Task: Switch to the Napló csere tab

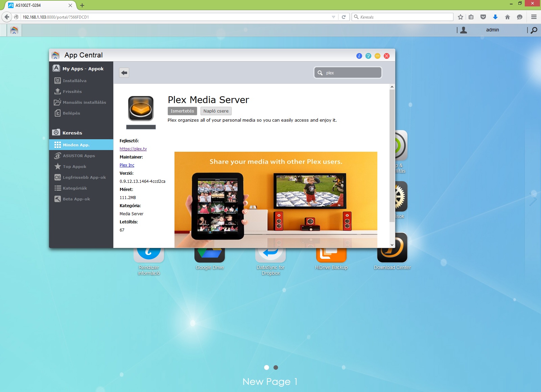Action: pos(216,111)
